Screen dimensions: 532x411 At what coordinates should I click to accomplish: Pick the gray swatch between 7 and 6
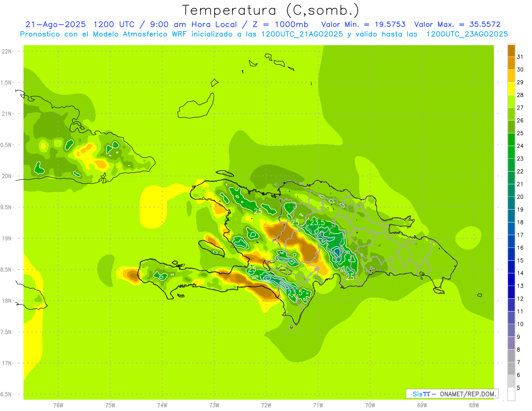[x=511, y=368]
